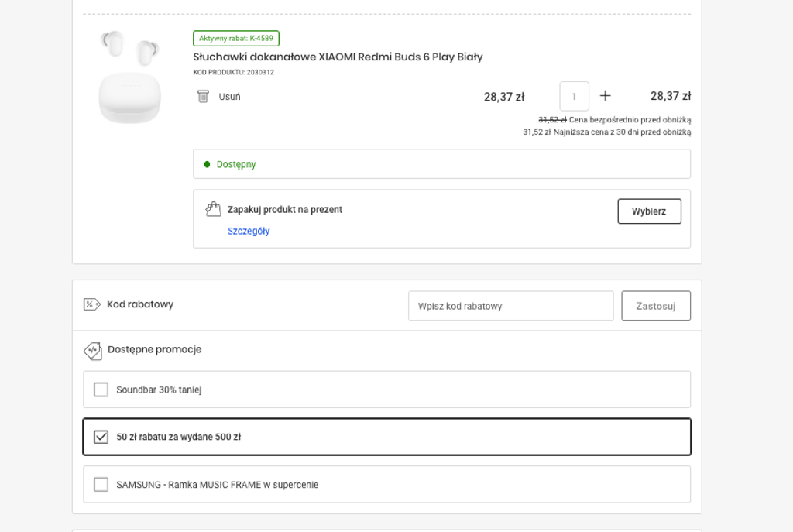Tick the SAMSUNG Ramka MUSIC FRAME checkbox
This screenshot has height=532, width=793.
(x=101, y=485)
